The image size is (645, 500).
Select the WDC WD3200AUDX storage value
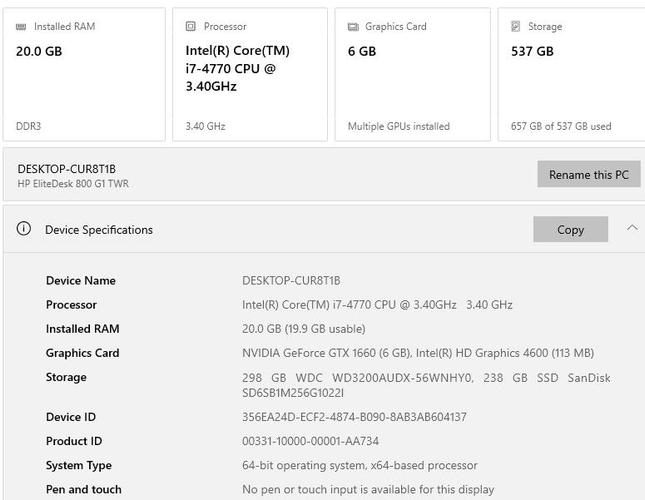[426, 385]
